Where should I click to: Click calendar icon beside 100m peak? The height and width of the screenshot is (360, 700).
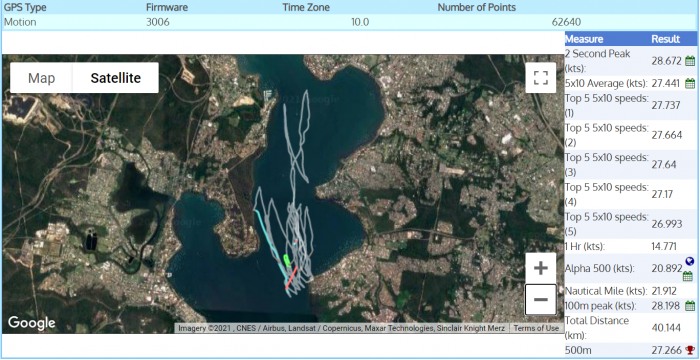pos(690,306)
